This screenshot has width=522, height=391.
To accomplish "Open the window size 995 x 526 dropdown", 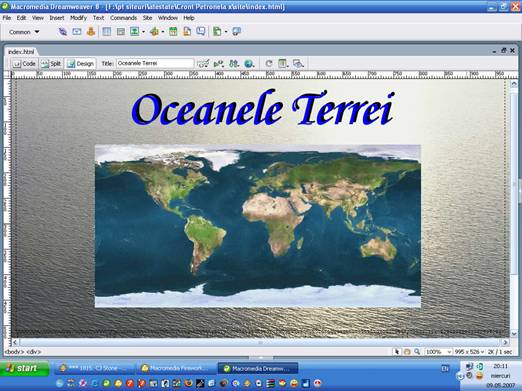I will pyautogui.click(x=469, y=352).
